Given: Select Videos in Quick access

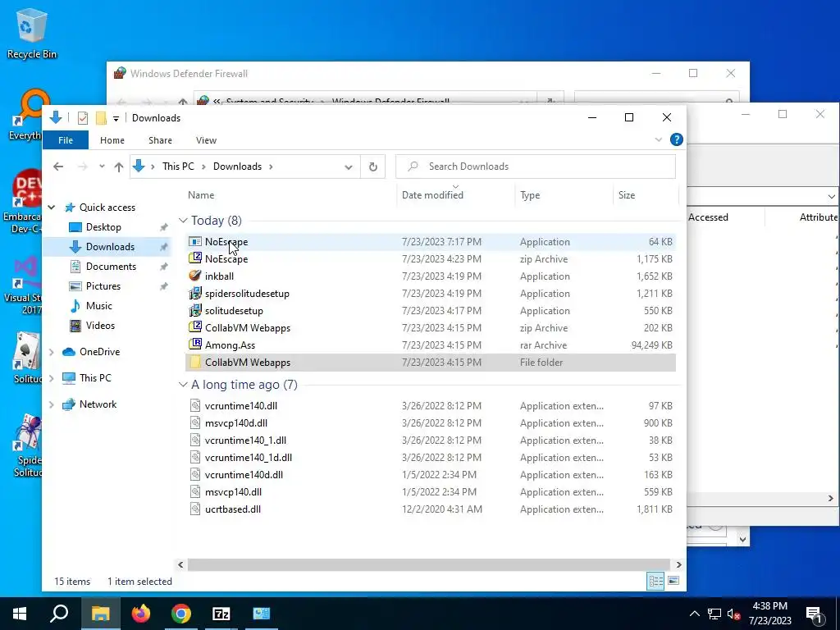Looking at the screenshot, I should coord(100,326).
